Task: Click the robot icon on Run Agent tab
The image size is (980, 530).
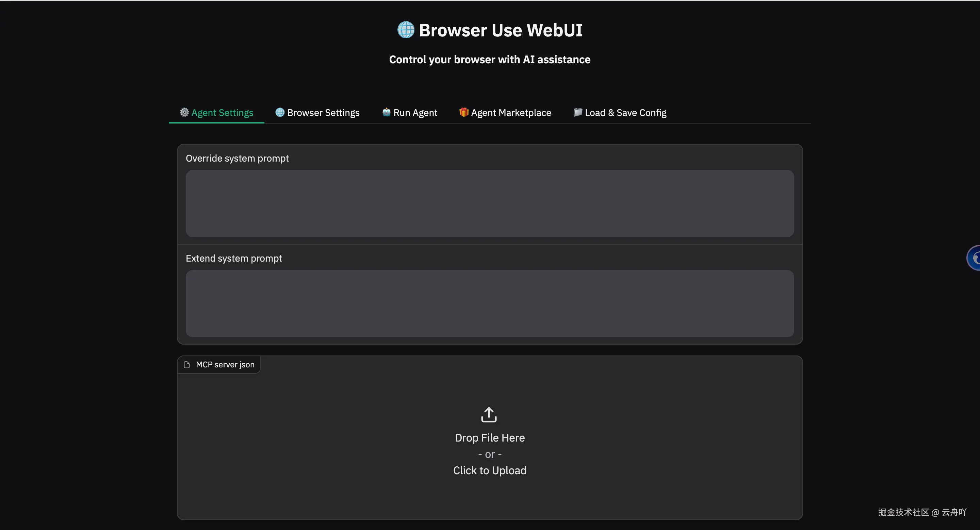Action: [x=386, y=112]
